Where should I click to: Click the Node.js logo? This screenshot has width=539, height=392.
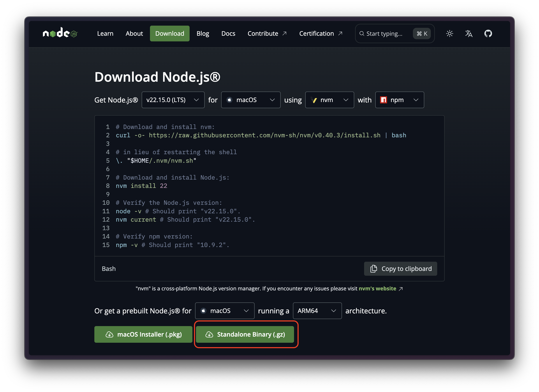(60, 33)
